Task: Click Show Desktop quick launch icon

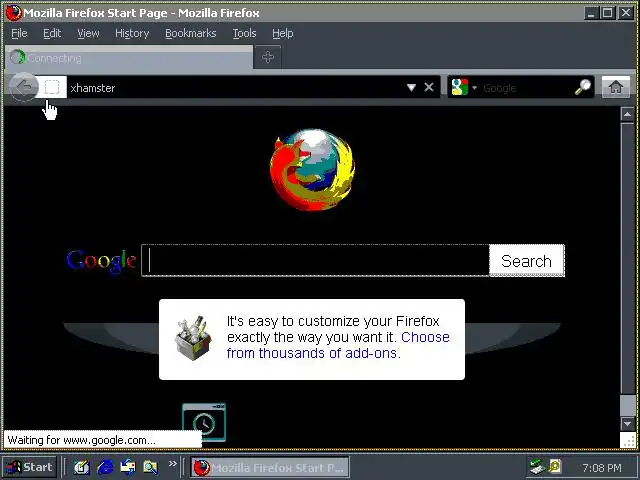Action: tap(81, 467)
